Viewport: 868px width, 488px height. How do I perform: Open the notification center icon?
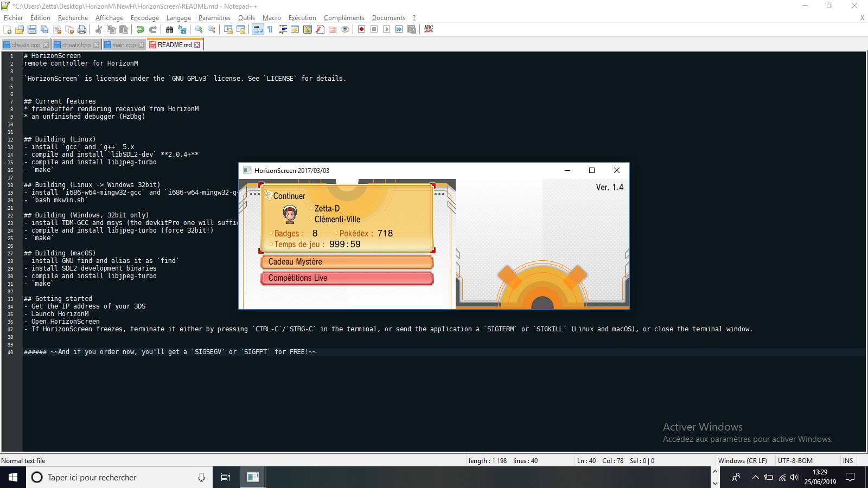click(850, 477)
